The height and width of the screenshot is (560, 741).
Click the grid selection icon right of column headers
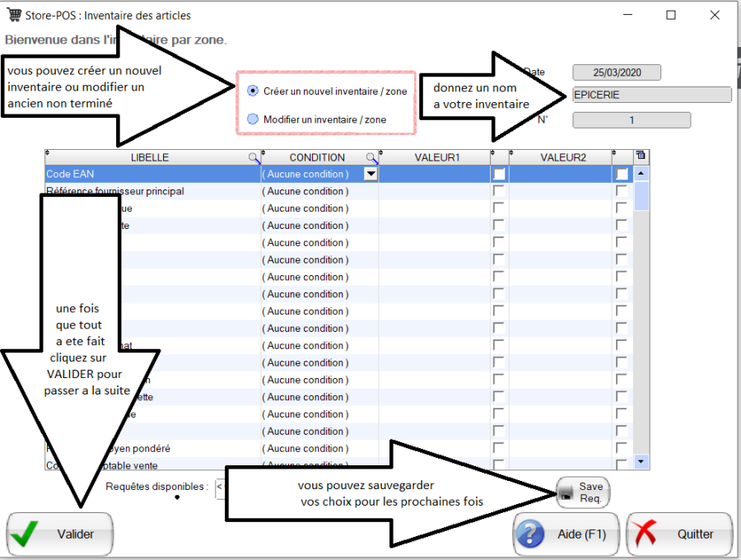tap(641, 156)
